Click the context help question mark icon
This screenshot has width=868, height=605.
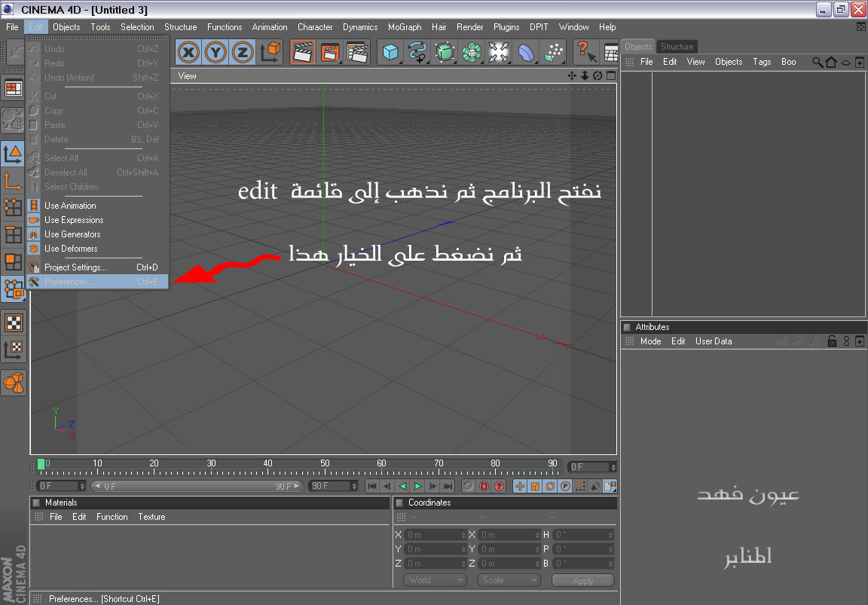pos(585,53)
